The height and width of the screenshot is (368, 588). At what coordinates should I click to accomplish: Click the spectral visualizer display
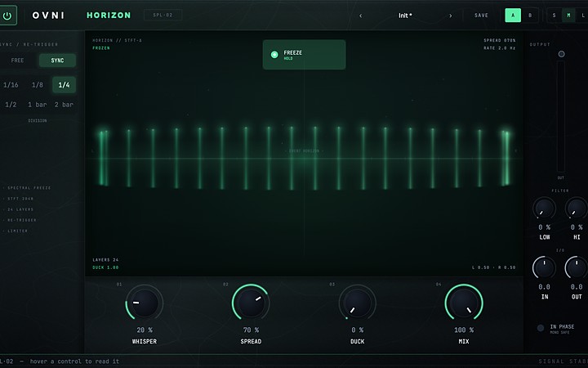tap(304, 154)
